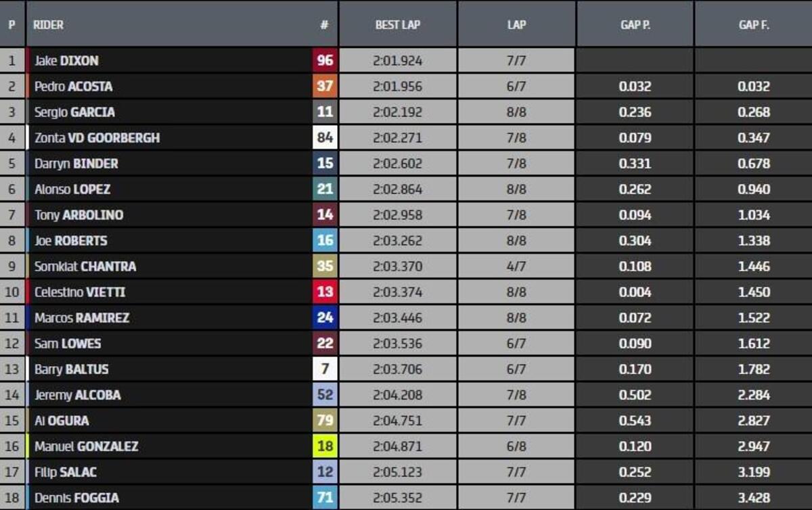Click Dennis Foggia's number 71 badge
Viewport: 812px width, 510px height.
click(325, 498)
